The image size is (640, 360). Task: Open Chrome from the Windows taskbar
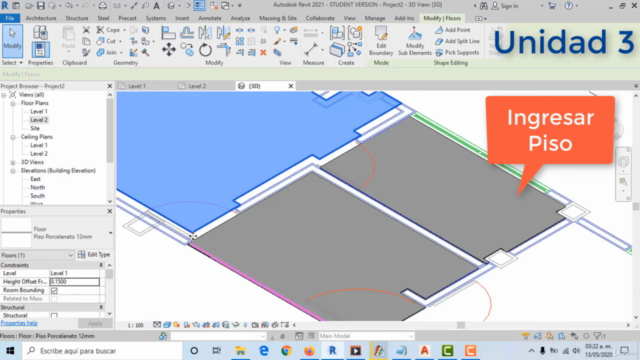(286, 351)
